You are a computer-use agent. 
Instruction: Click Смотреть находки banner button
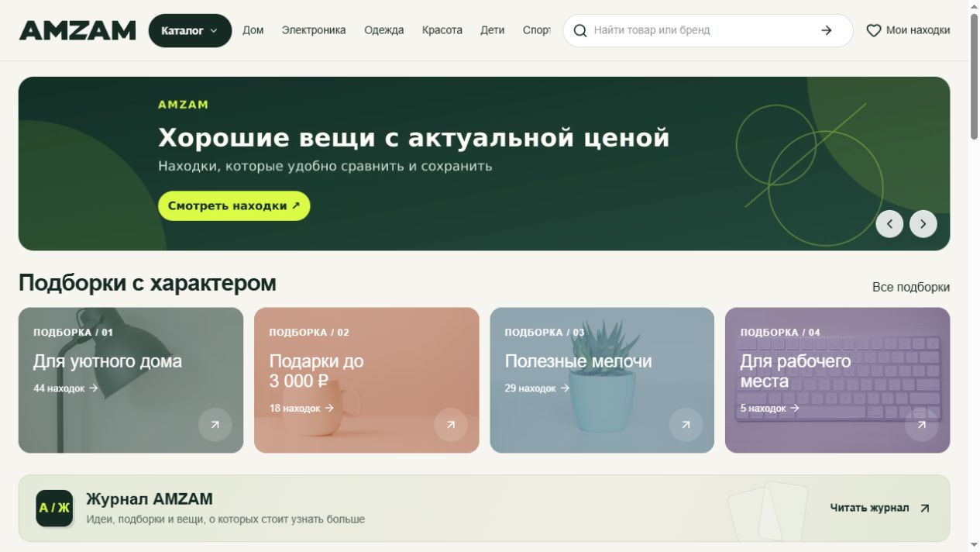click(x=234, y=206)
